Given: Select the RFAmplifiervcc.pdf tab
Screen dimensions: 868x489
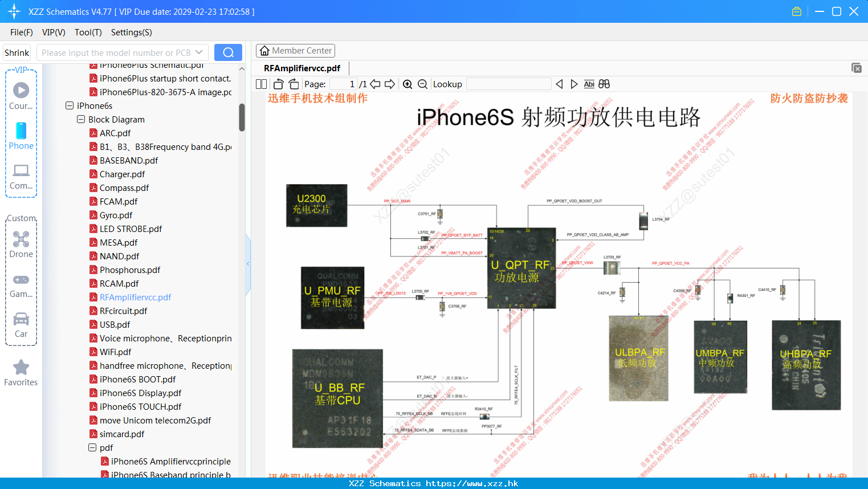Looking at the screenshot, I should pos(302,68).
